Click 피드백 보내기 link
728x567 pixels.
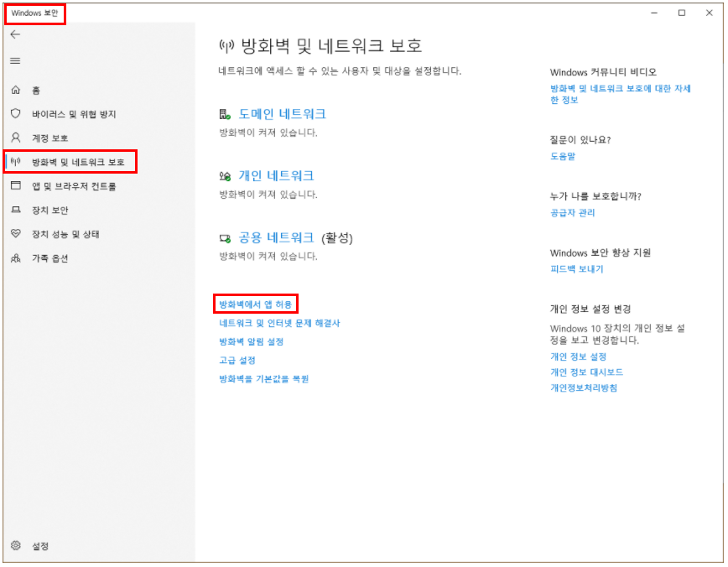pyautogui.click(x=577, y=269)
